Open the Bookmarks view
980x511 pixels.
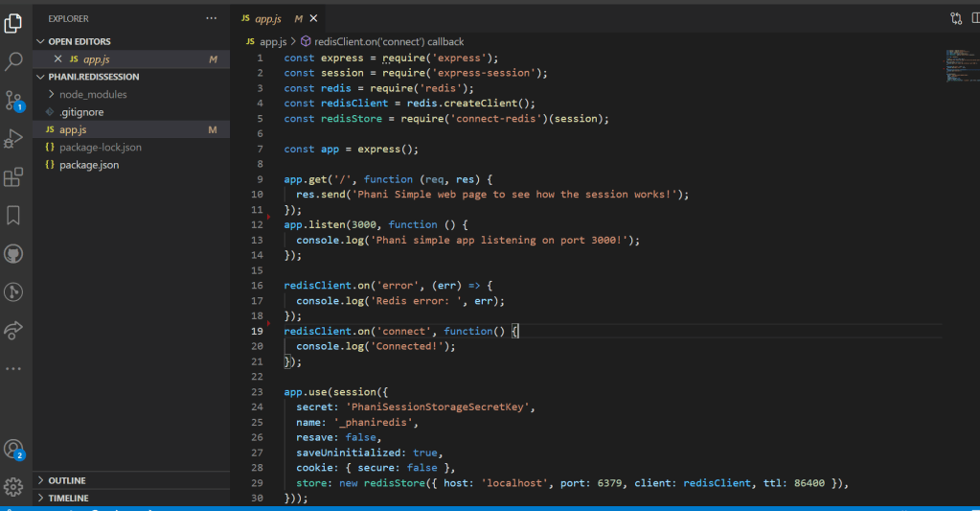(x=14, y=215)
